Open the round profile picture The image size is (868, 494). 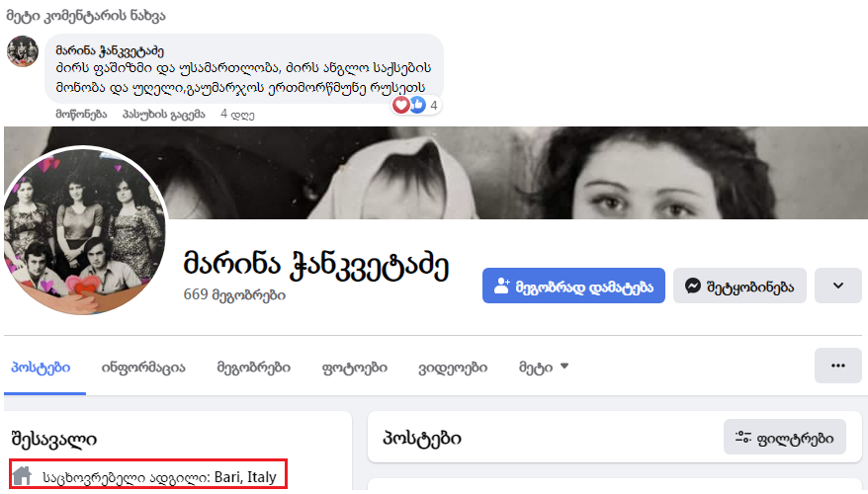click(85, 230)
